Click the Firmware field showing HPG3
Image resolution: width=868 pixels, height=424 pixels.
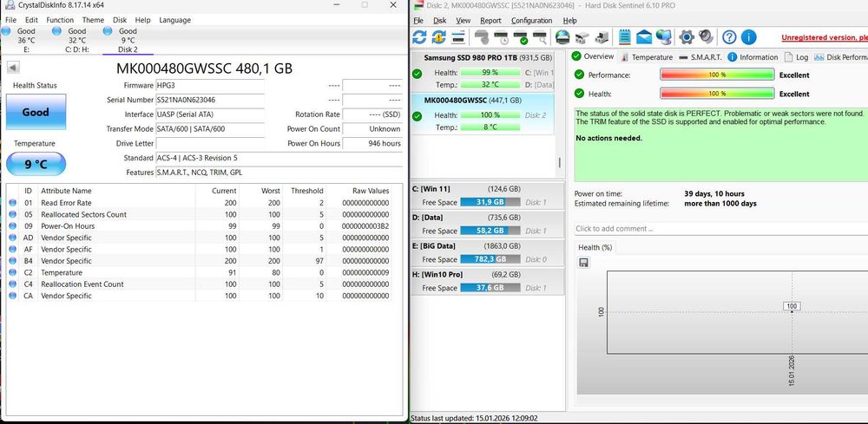pyautogui.click(x=210, y=86)
